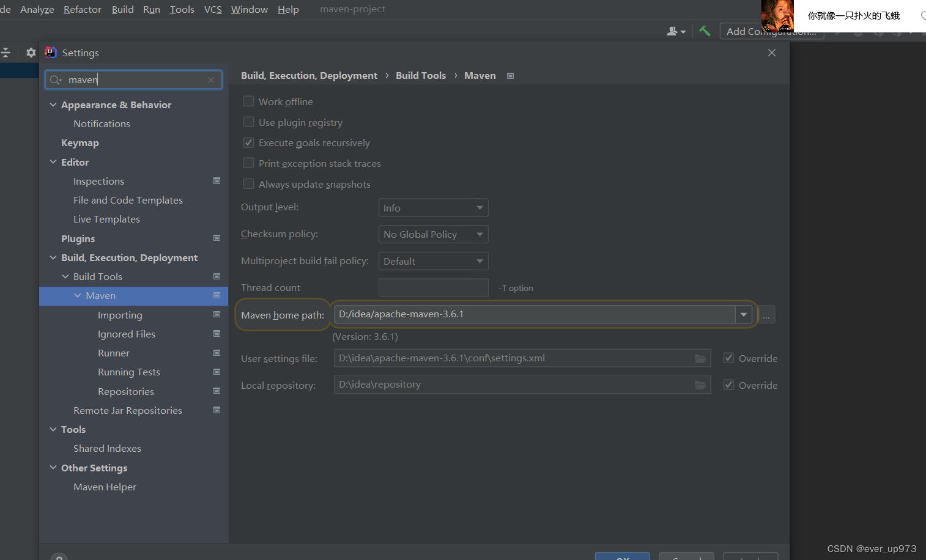The width and height of the screenshot is (926, 560).
Task: Collapse the Build Tools tree node
Action: pos(65,276)
